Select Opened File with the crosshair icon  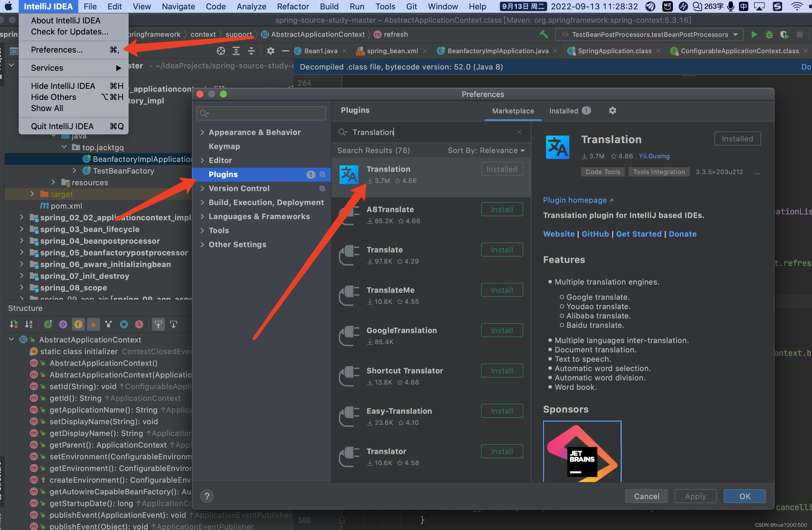[221, 51]
